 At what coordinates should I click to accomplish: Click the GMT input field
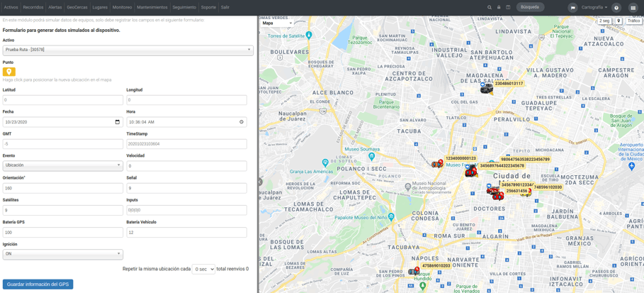coord(63,144)
